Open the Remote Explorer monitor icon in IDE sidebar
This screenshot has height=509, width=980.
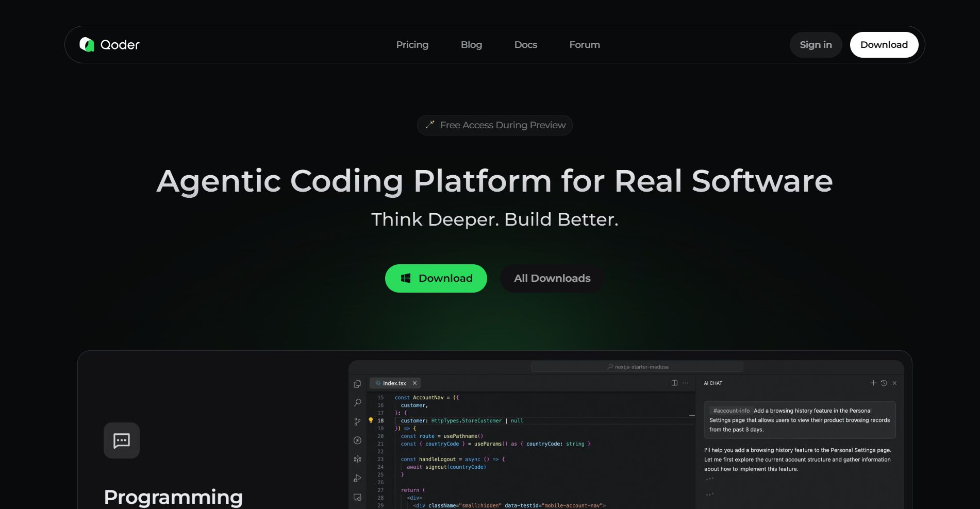[357, 497]
